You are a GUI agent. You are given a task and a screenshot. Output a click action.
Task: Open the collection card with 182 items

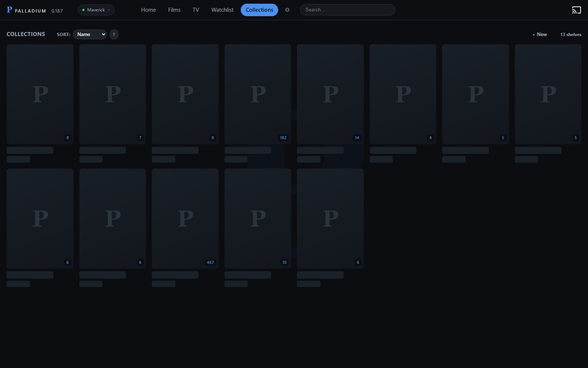258,94
